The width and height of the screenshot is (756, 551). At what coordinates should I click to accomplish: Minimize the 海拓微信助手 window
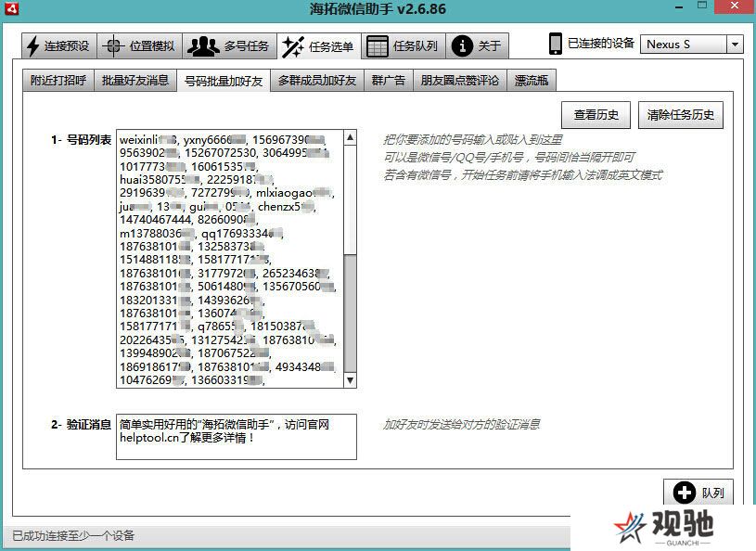679,7
